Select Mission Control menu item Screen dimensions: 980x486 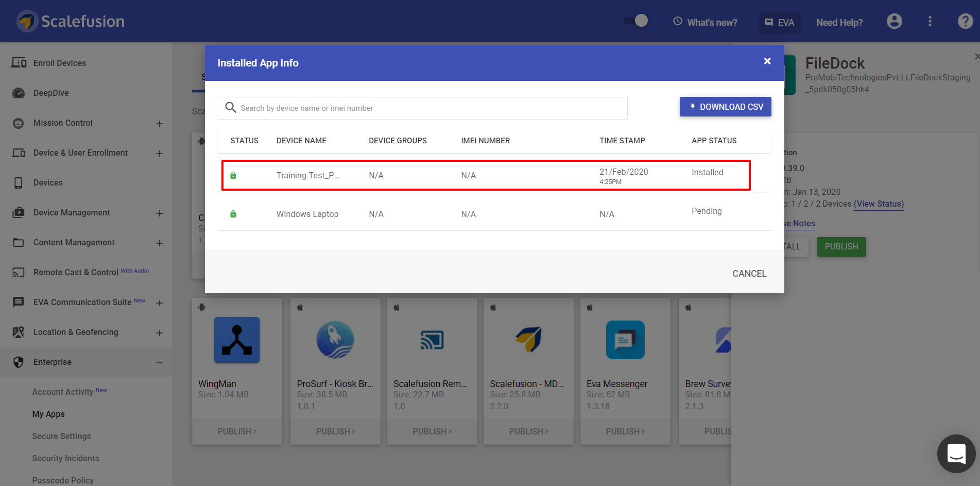[63, 123]
